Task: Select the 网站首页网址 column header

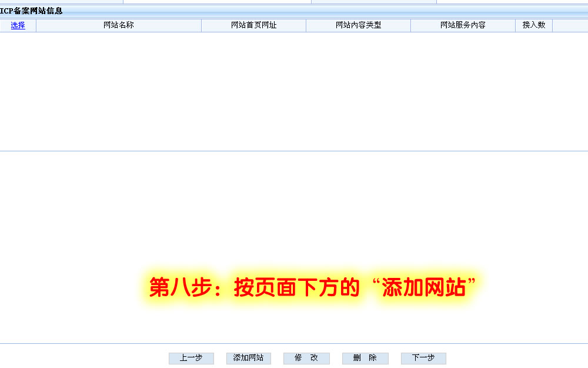Action: [253, 25]
